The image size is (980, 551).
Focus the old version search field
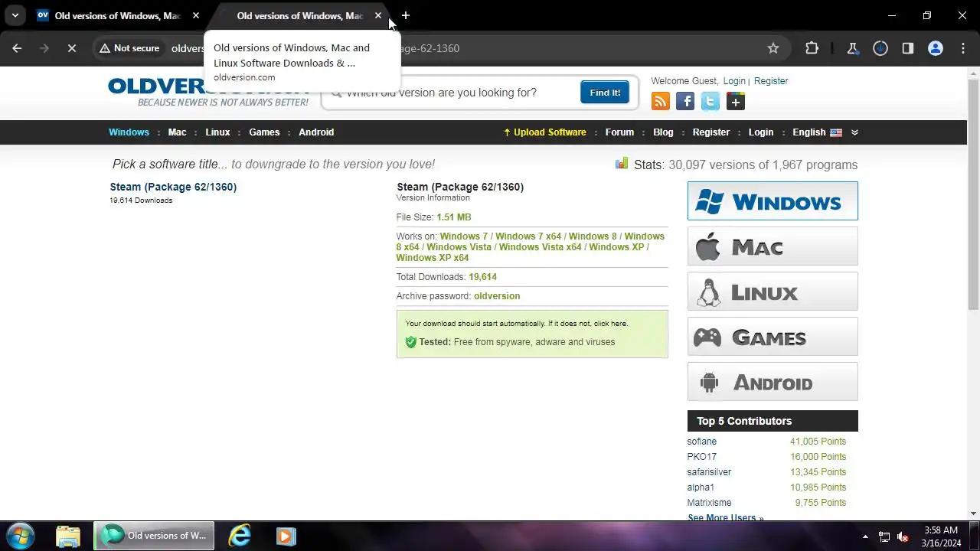point(453,93)
